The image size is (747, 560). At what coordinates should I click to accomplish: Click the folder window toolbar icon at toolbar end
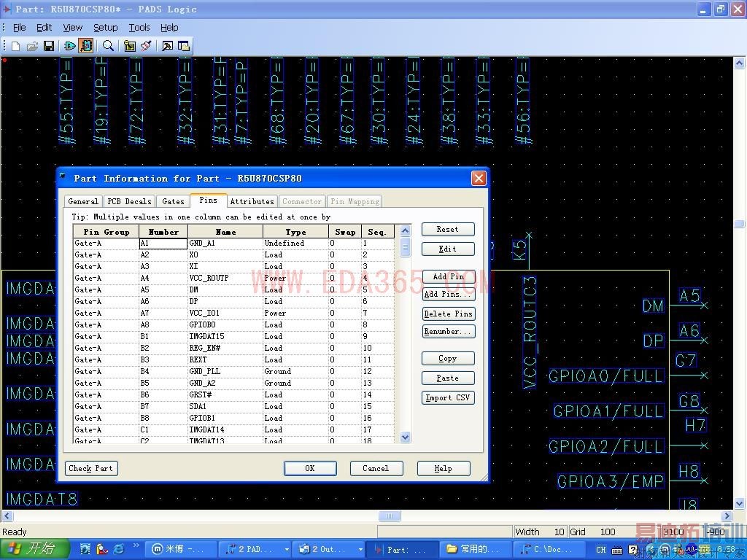[x=184, y=46]
